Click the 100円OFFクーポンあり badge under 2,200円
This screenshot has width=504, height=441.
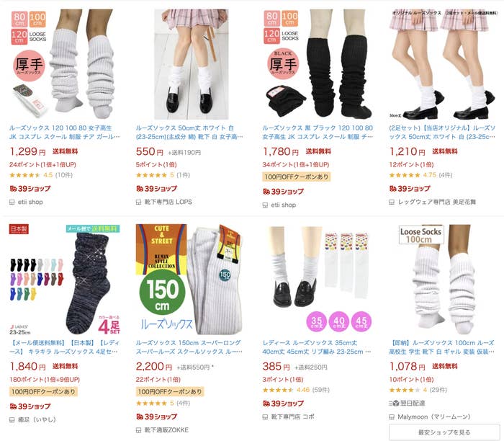click(x=170, y=391)
